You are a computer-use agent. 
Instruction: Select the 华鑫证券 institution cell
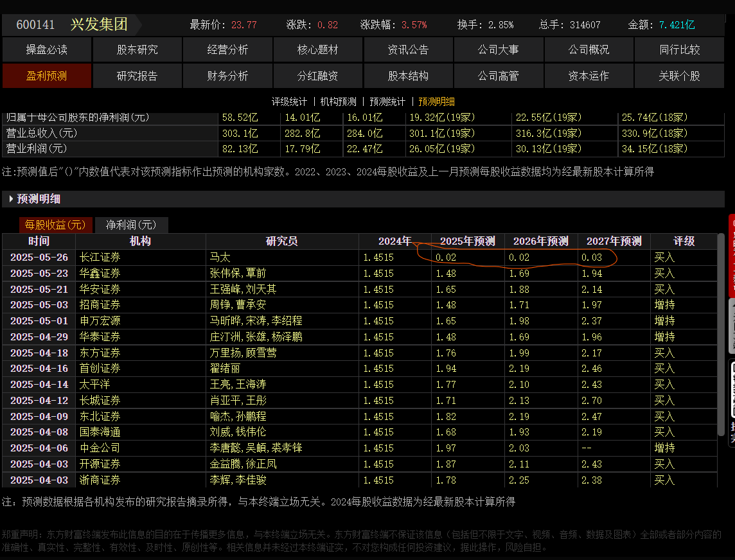click(140, 273)
